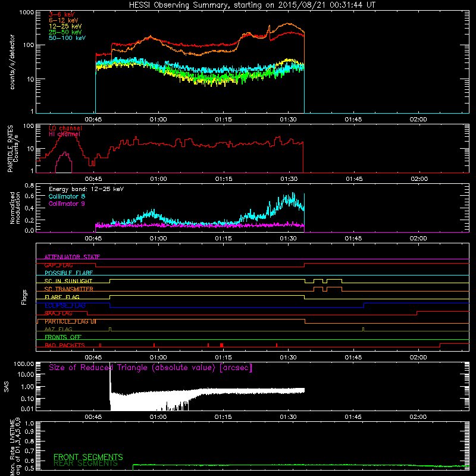
Task: Click the 01:45 tick under the particle rates plot
Action: coord(354,179)
